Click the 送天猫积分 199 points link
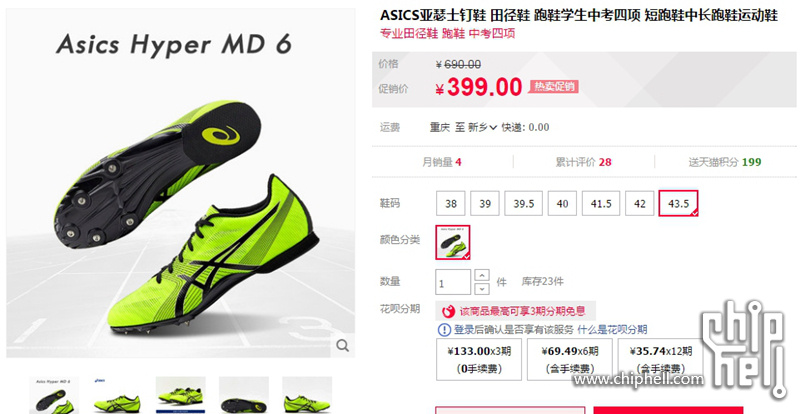 point(724,162)
